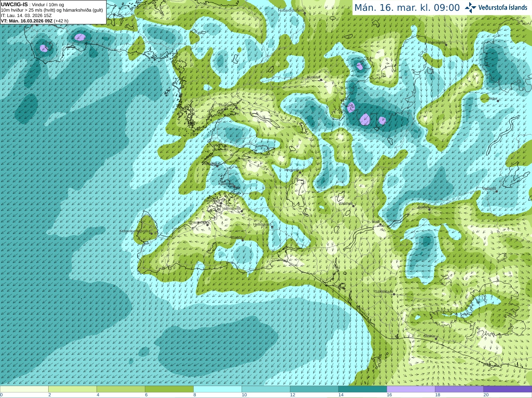Image resolution: width=532 pixels, height=398 pixels.
Task: Click the Sámsstaðir station dot
Action: point(394,294)
